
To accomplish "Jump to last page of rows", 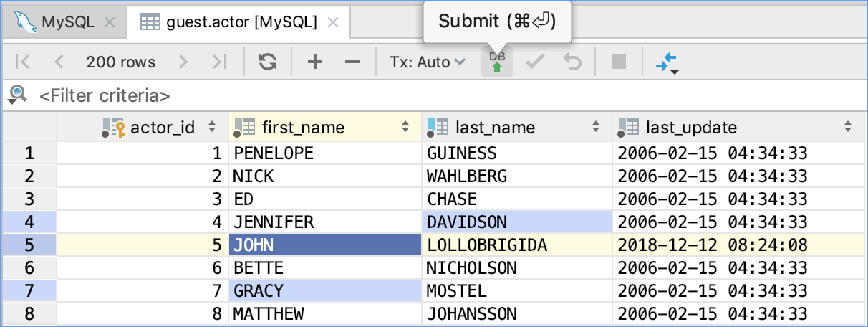I will 220,62.
